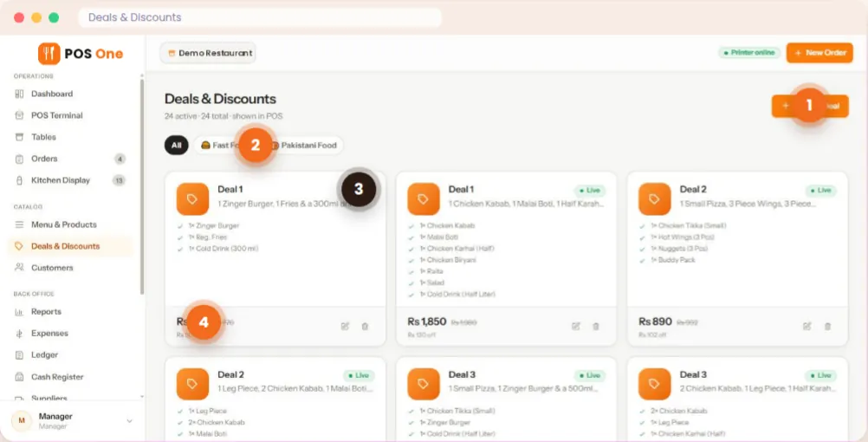Image resolution: width=868 pixels, height=442 pixels.
Task: Click the sidebar vertical scrollbar
Action: 142,186
